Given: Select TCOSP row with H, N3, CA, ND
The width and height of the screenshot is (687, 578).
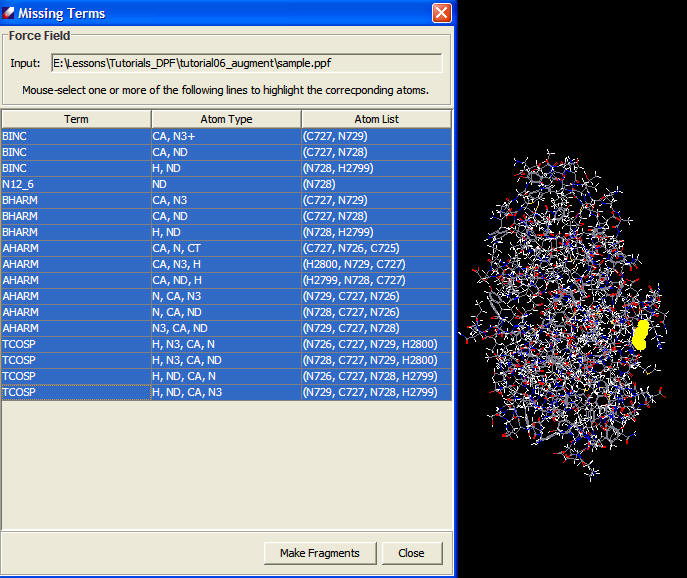Looking at the screenshot, I should pos(76,360).
